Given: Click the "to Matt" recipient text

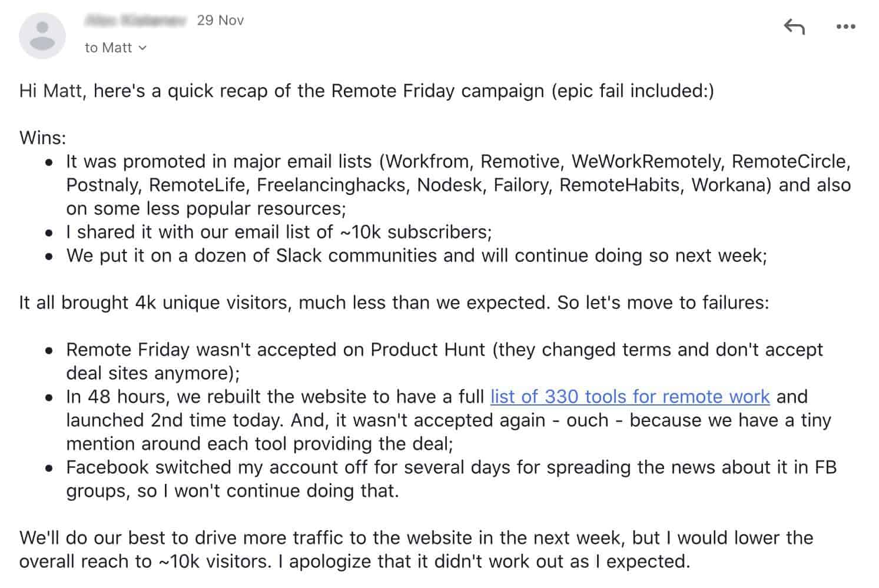Looking at the screenshot, I should [108, 48].
